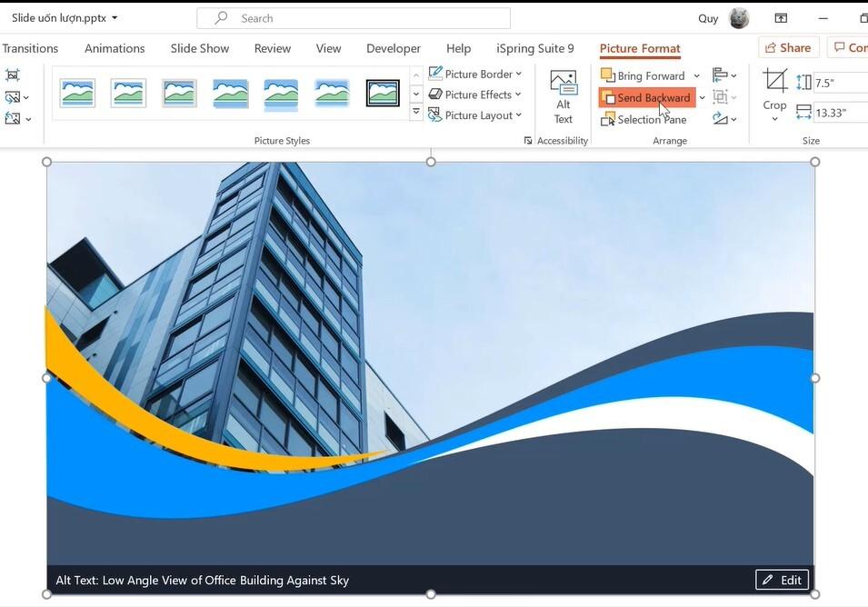Image resolution: width=868 pixels, height=607 pixels.
Task: Expand the Bring Forward dropdown arrow
Action: pos(696,75)
